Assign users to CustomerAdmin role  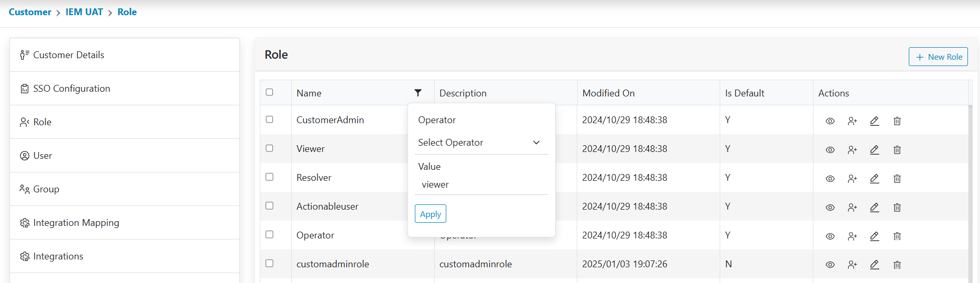coord(852,121)
